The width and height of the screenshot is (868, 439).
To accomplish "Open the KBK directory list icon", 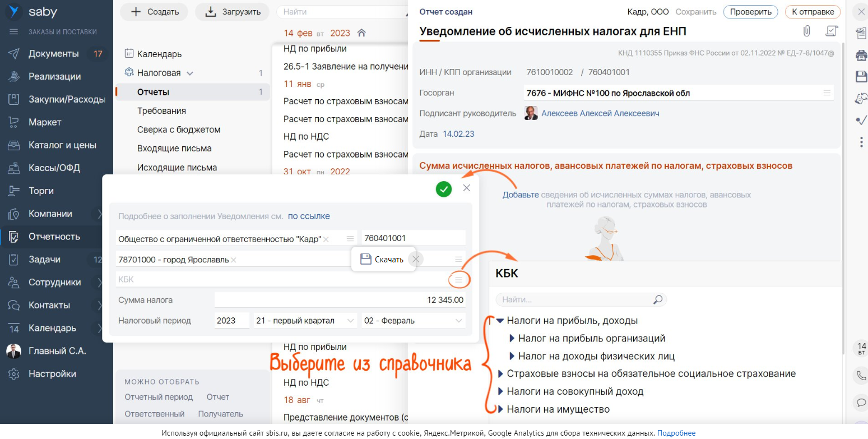I will (458, 279).
